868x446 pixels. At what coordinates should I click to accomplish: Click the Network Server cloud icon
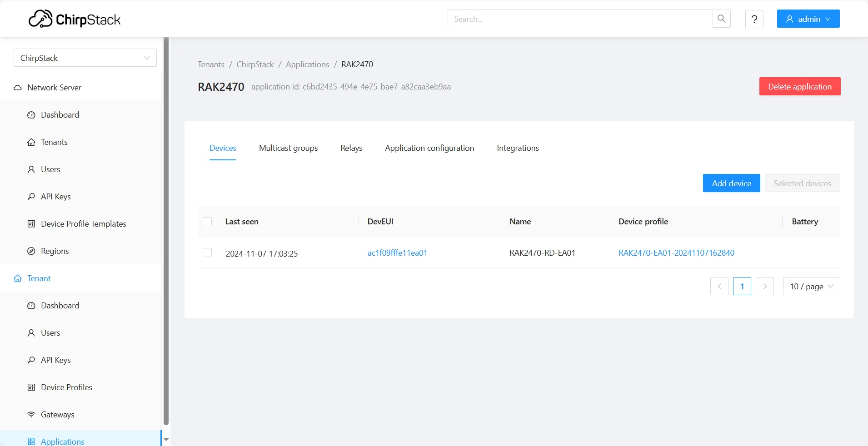18,88
